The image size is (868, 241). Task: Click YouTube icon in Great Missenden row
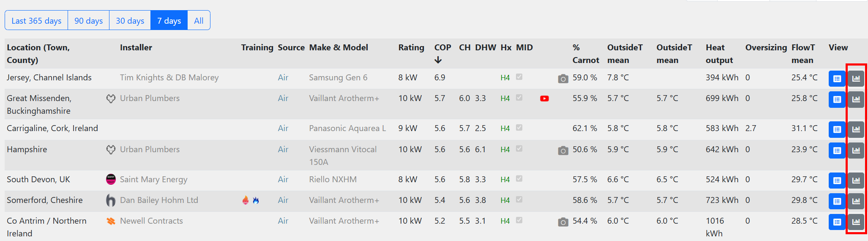click(x=544, y=99)
